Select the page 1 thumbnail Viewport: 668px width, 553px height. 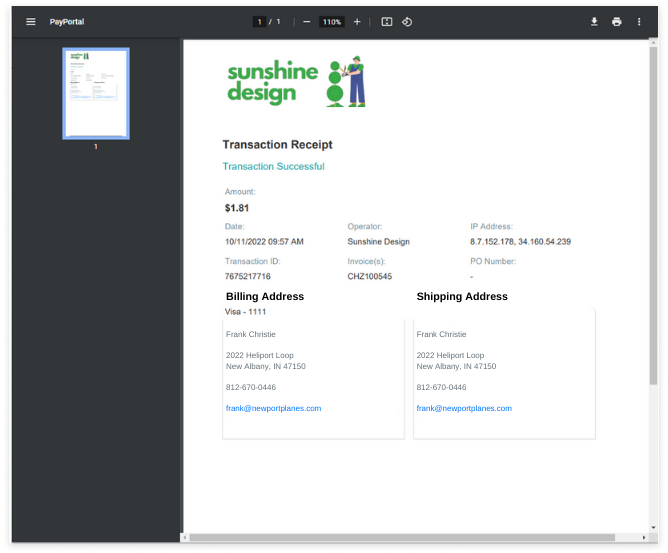tap(96, 93)
